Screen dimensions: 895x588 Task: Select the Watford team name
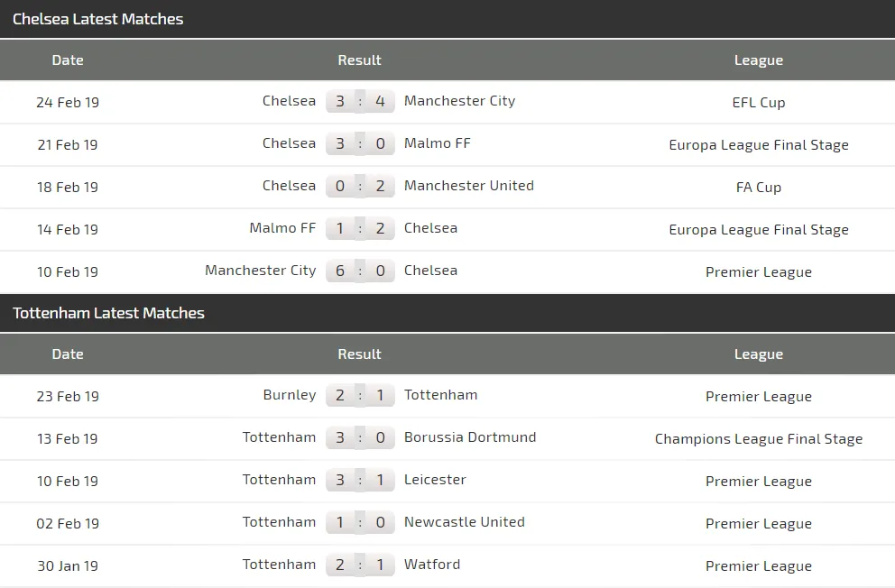(432, 565)
